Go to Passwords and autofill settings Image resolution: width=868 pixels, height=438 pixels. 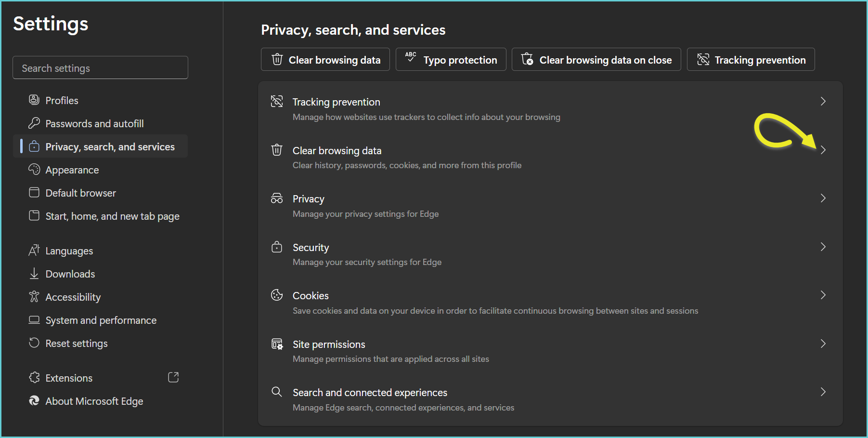coord(100,123)
